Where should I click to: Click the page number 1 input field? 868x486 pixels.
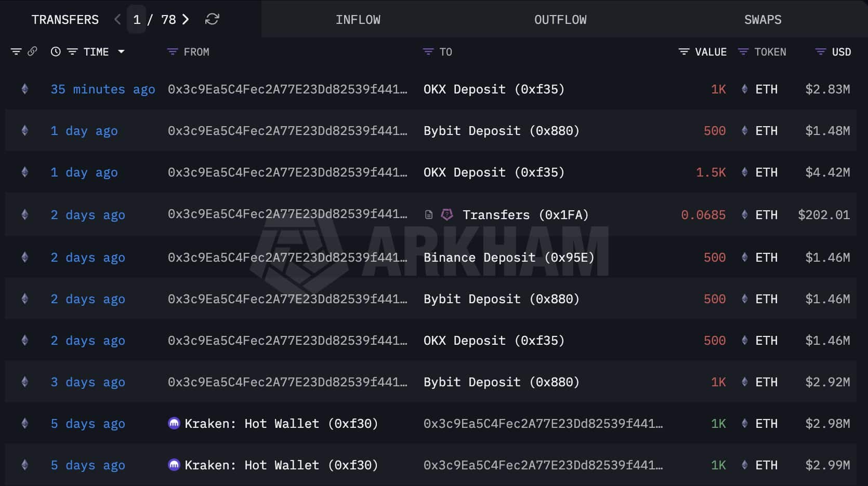click(137, 20)
